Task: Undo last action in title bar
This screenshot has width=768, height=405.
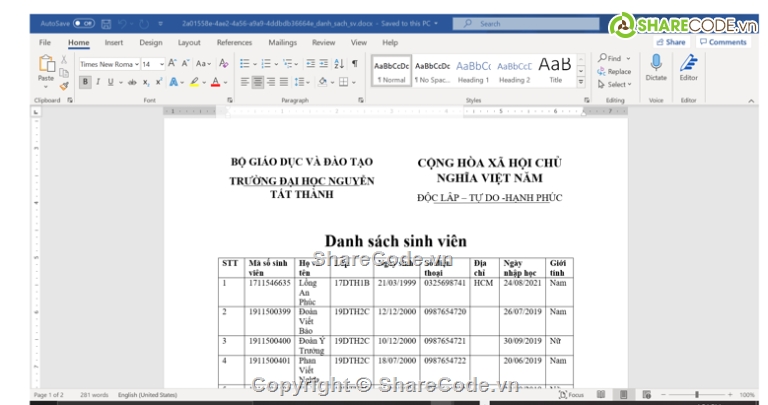Action: tap(122, 24)
